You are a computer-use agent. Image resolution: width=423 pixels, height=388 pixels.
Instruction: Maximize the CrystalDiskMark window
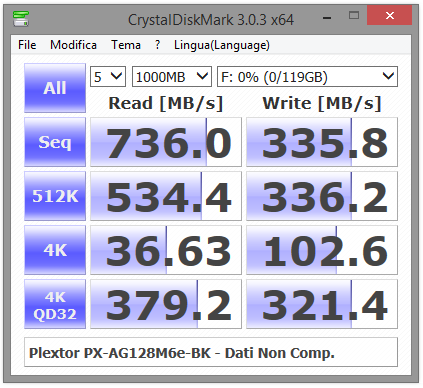tap(354, 15)
